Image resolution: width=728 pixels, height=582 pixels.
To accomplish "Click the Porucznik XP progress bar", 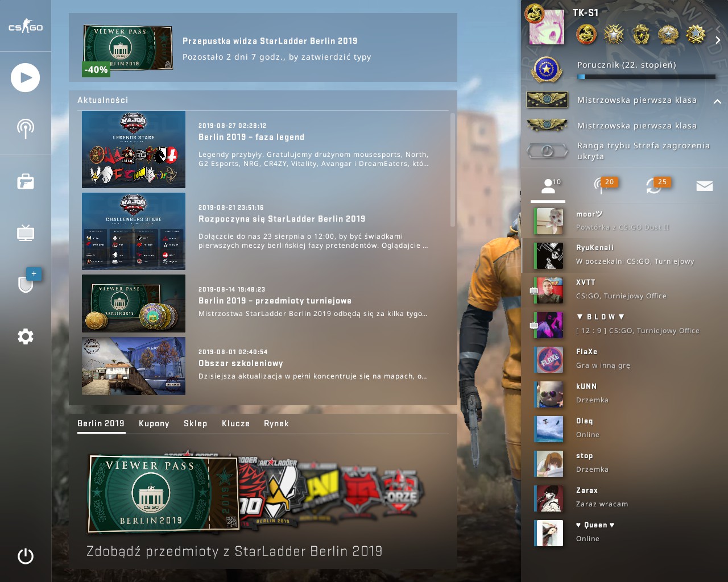I will click(x=646, y=77).
